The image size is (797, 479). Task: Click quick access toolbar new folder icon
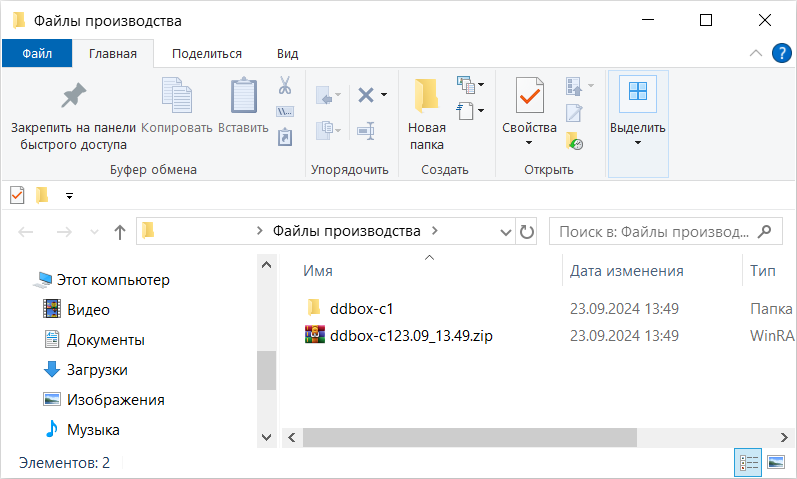(x=42, y=195)
